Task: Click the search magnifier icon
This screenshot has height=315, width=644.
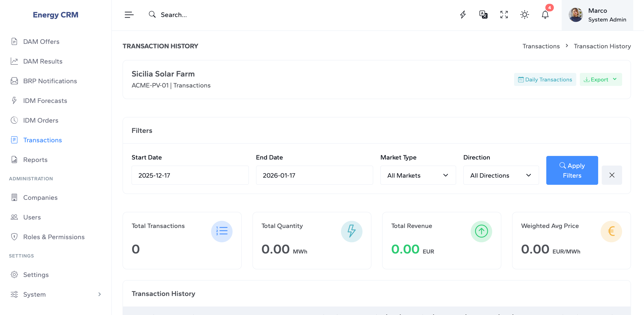Action: click(152, 15)
